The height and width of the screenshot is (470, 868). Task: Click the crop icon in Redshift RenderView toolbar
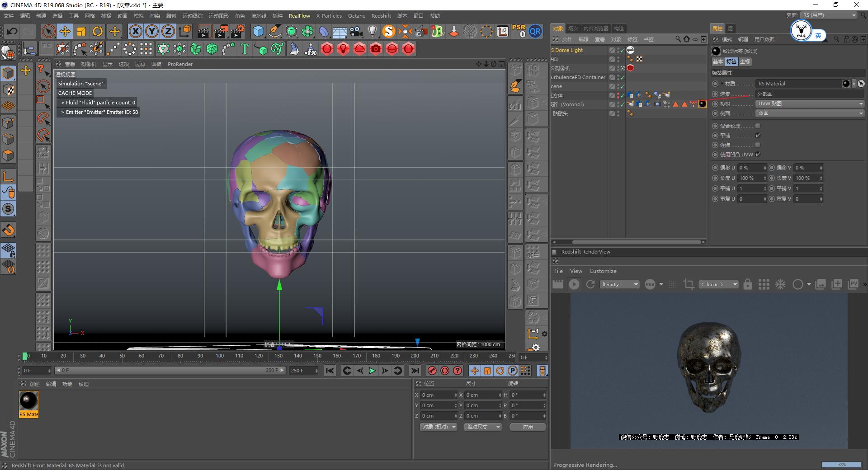pyautogui.click(x=689, y=284)
